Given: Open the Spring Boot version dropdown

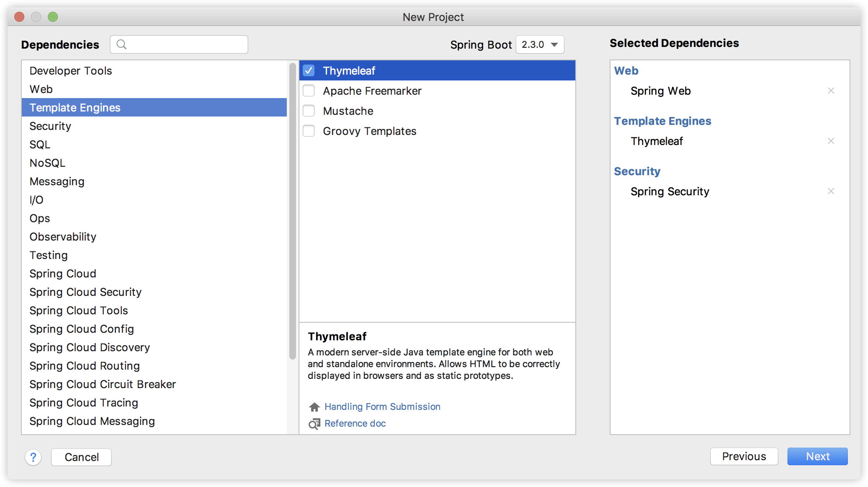Looking at the screenshot, I should click(x=540, y=44).
